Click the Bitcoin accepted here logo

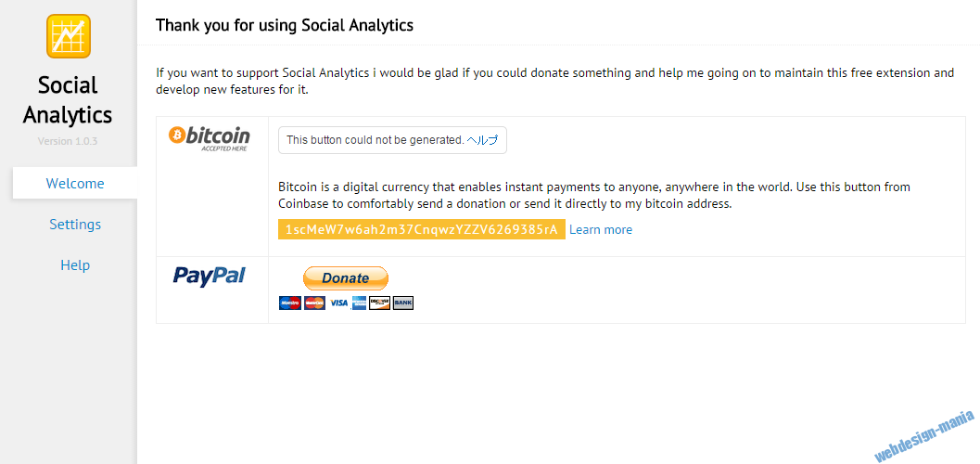(210, 138)
